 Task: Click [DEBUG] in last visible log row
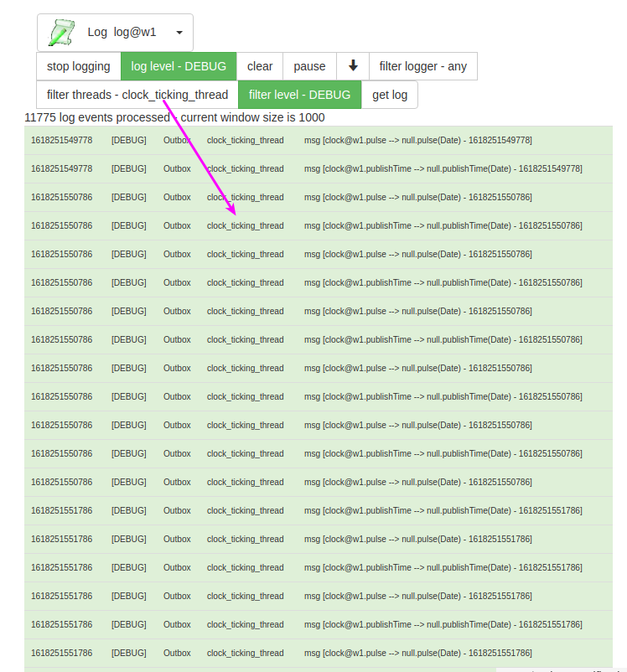(128, 653)
